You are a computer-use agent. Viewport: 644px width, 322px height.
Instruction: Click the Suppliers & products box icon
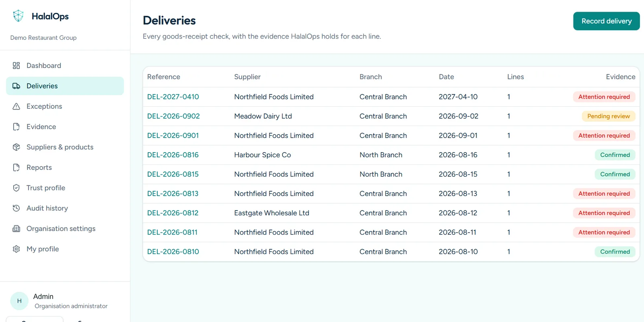[x=16, y=147]
